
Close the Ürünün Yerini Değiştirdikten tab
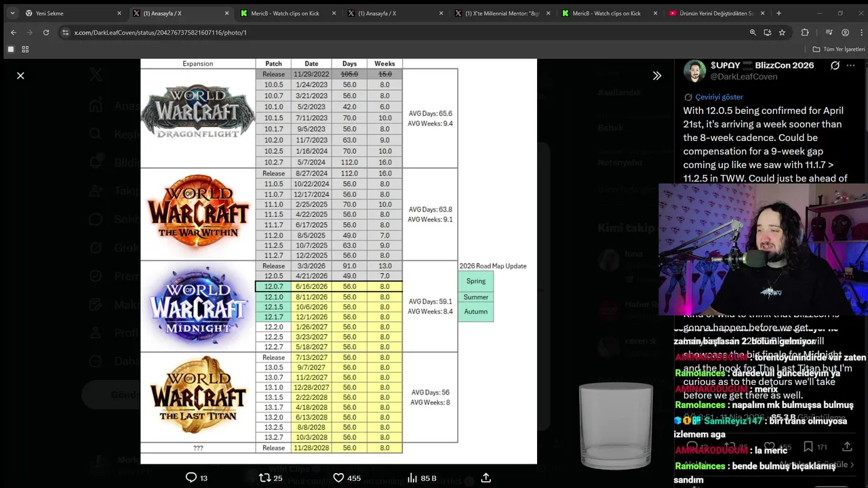[x=762, y=13]
